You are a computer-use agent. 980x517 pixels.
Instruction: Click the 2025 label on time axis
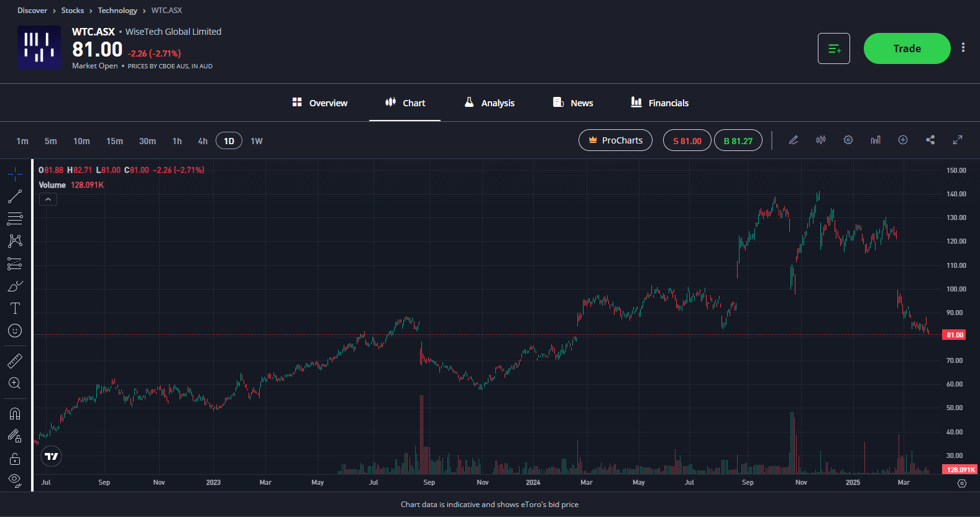pyautogui.click(x=853, y=482)
